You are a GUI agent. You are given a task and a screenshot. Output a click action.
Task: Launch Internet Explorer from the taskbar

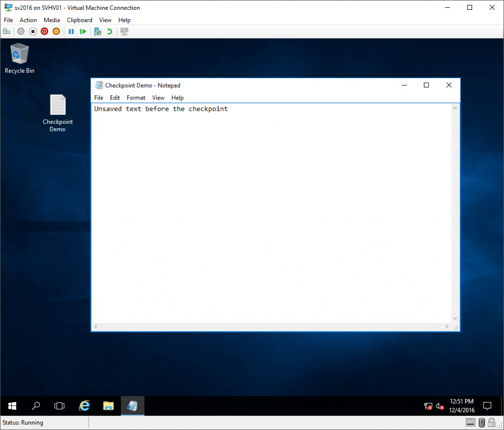tap(85, 406)
